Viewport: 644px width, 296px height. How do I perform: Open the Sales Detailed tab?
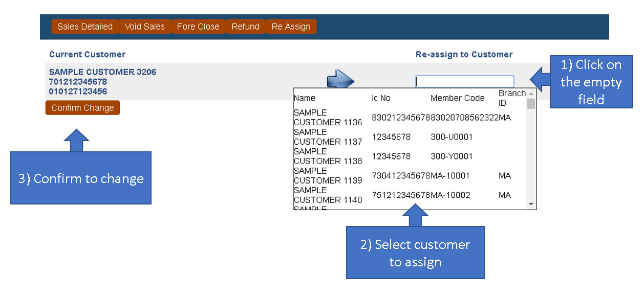click(x=85, y=27)
